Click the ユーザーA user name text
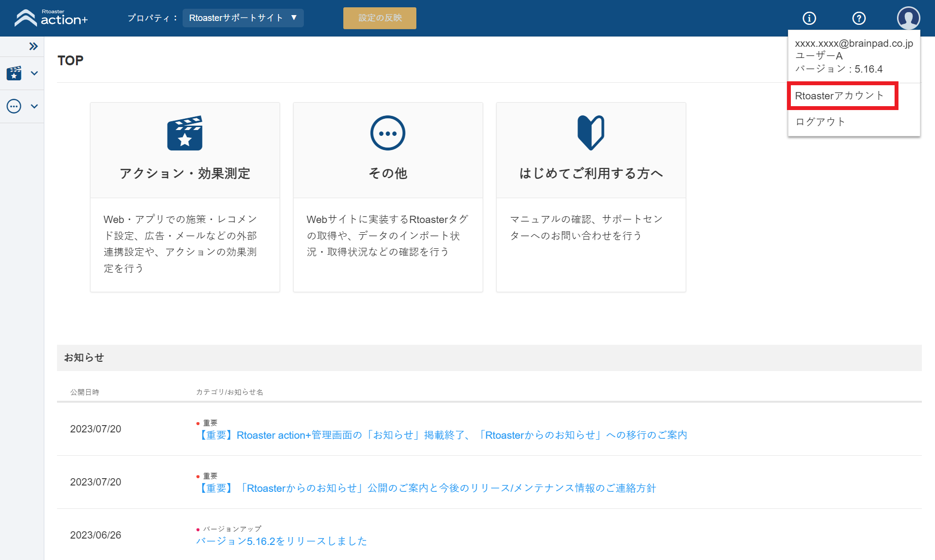 tap(819, 56)
